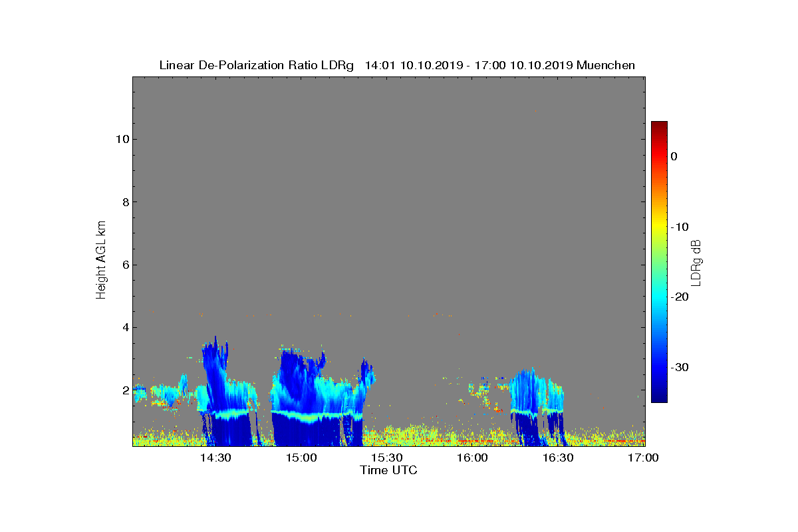Click the colorbar label -10
The width and height of the screenshot is (798, 532).
pyautogui.click(x=679, y=227)
